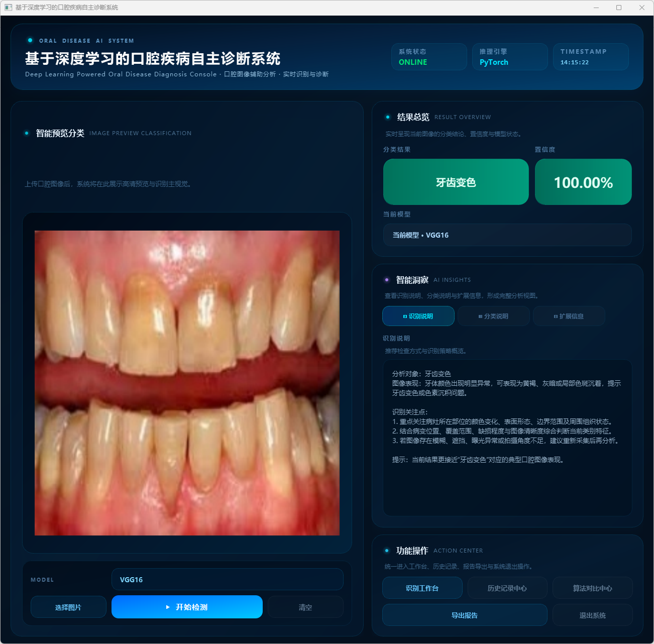This screenshot has width=654, height=644.
Task: Click the app icon in title bar
Action: click(x=8, y=8)
